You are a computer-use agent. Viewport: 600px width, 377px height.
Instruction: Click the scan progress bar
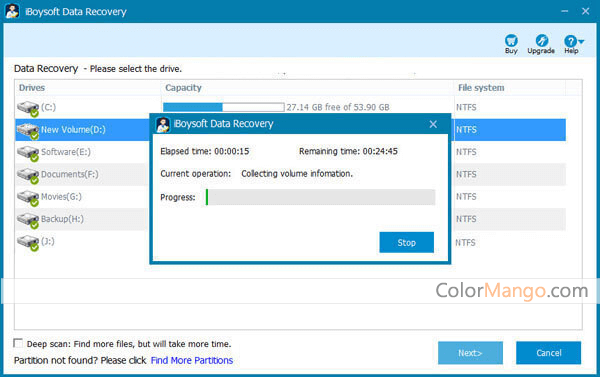pyautogui.click(x=320, y=197)
